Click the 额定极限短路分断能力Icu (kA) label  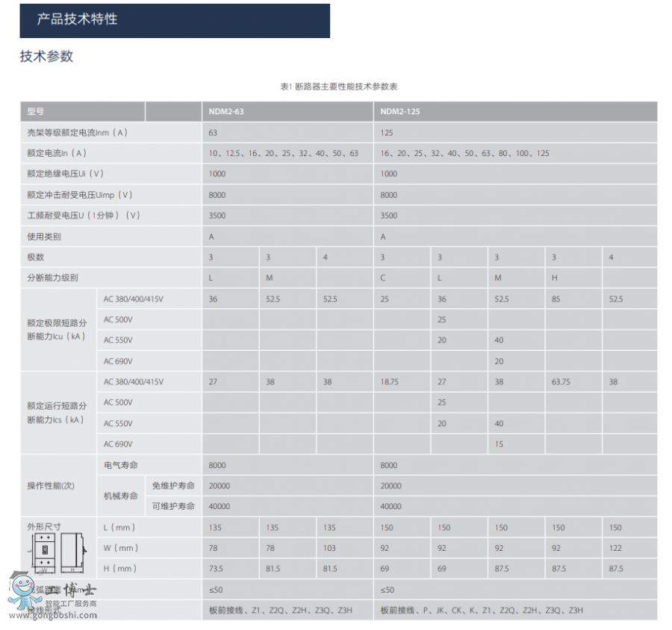click(x=57, y=330)
